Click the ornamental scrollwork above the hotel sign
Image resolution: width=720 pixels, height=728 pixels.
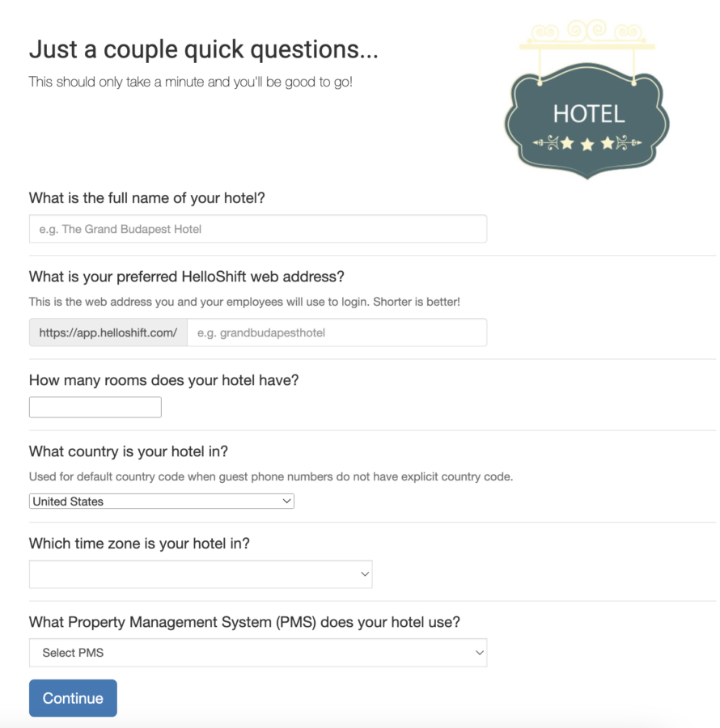coord(587,33)
